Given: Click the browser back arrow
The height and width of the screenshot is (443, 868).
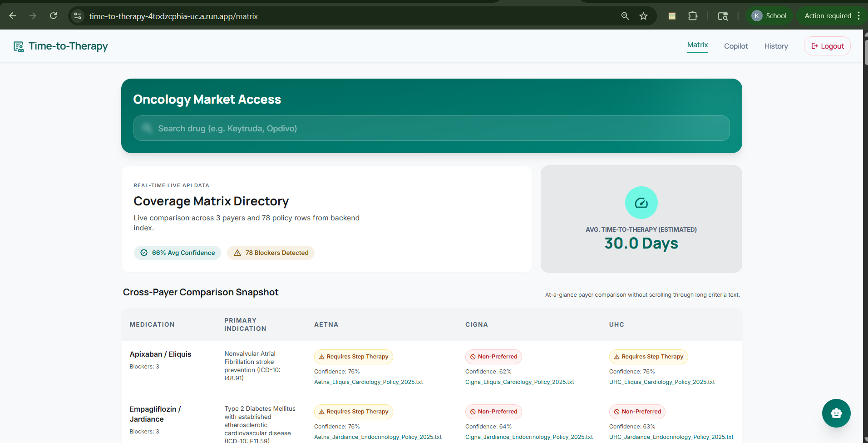Looking at the screenshot, I should 13,16.
